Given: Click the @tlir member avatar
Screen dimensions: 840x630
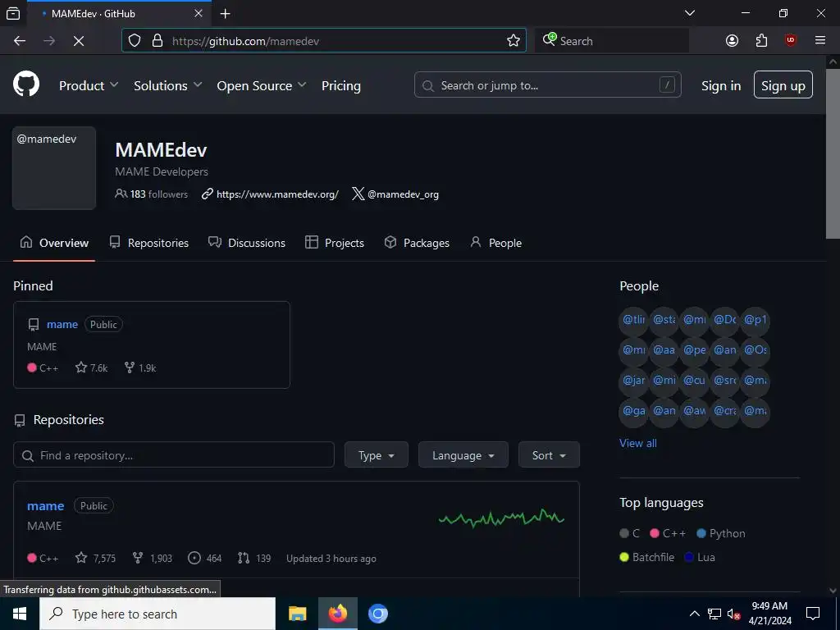Looking at the screenshot, I should [634, 320].
